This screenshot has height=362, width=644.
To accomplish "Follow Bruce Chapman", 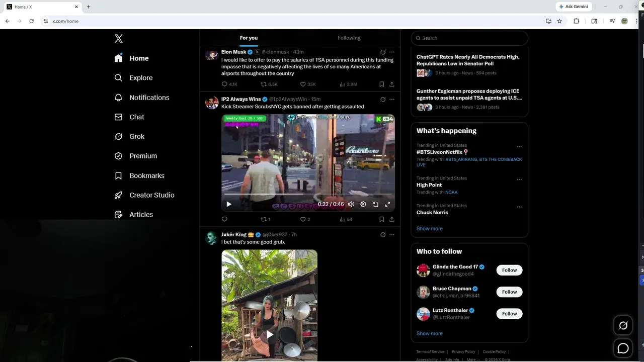I will 509,292.
